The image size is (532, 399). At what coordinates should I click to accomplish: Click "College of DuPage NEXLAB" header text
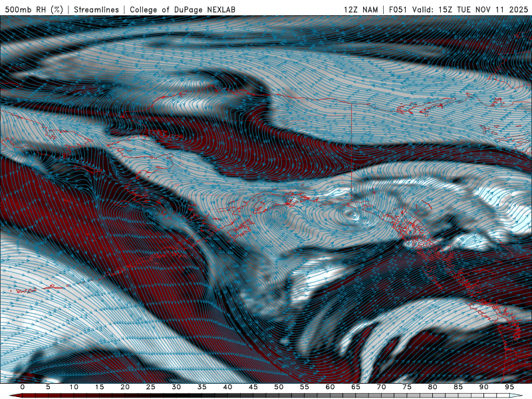[182, 10]
